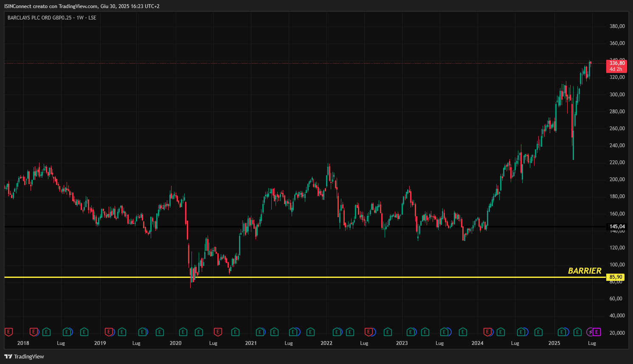Open the last green earnings marker before purple icon
The image size is (633, 364).
(x=577, y=332)
